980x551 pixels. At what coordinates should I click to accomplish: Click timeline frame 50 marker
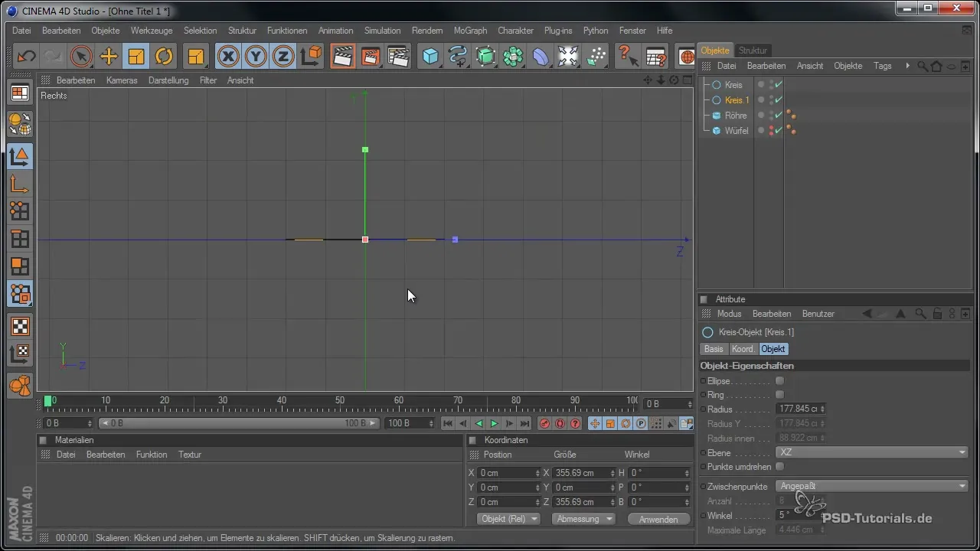pos(341,400)
